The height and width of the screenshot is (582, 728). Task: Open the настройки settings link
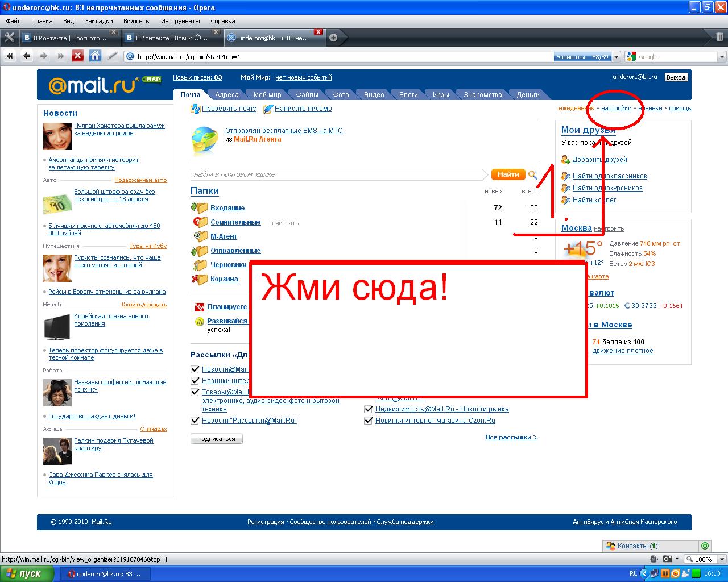(617, 109)
